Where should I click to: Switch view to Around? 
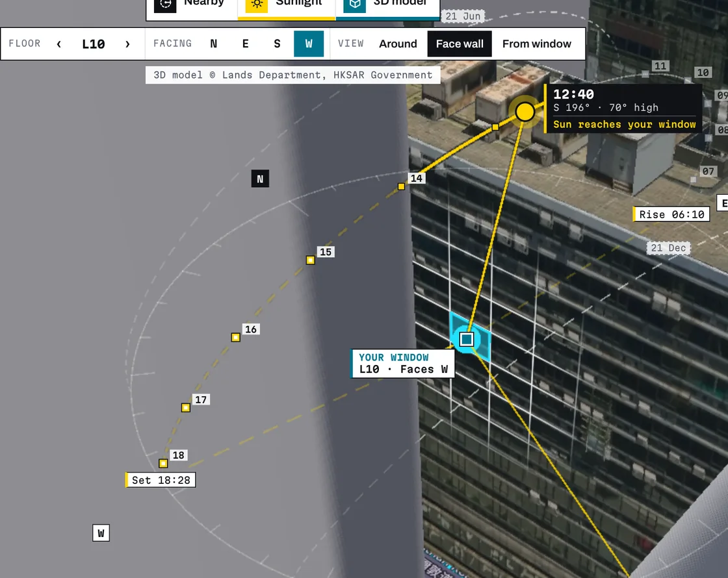click(398, 44)
